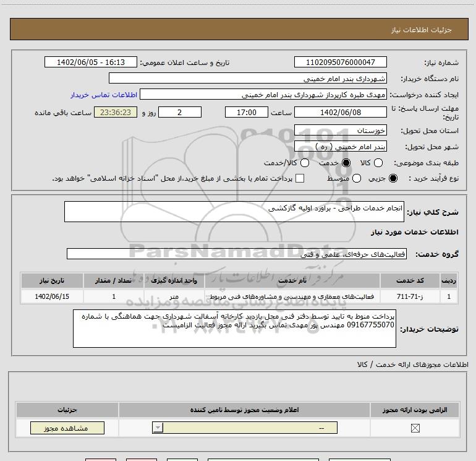Click the announcement date field 1402/06/05 - 16:13
Screen dimensions: 476x461
[91, 62]
